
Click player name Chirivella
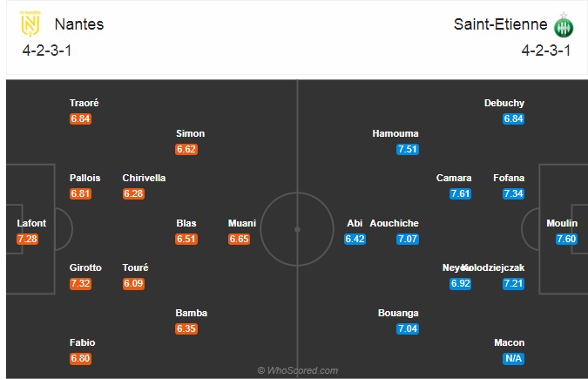pyautogui.click(x=144, y=178)
